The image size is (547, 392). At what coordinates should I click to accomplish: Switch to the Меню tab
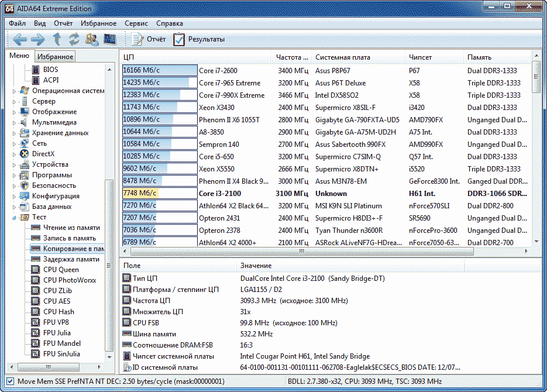tap(19, 56)
